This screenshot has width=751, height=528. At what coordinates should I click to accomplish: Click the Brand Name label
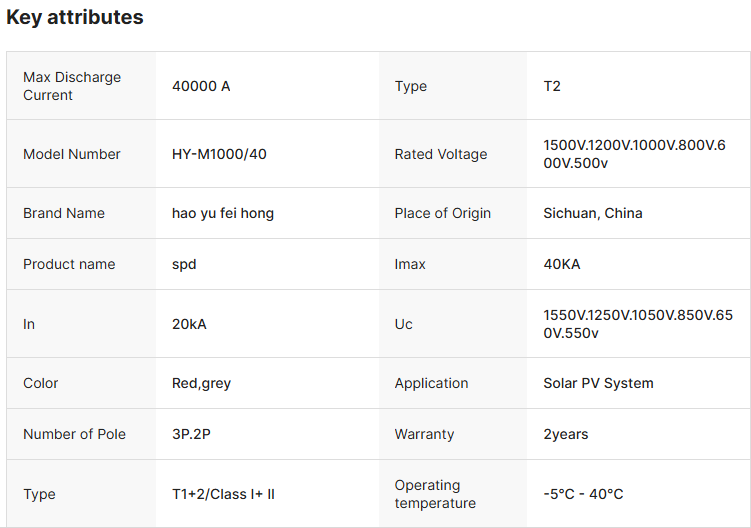tap(64, 213)
